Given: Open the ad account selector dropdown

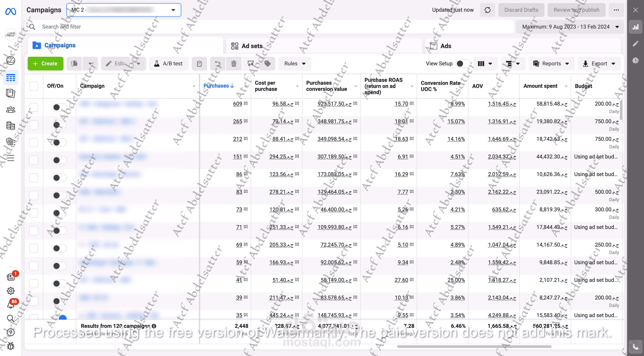Looking at the screenshot, I should 123,10.
